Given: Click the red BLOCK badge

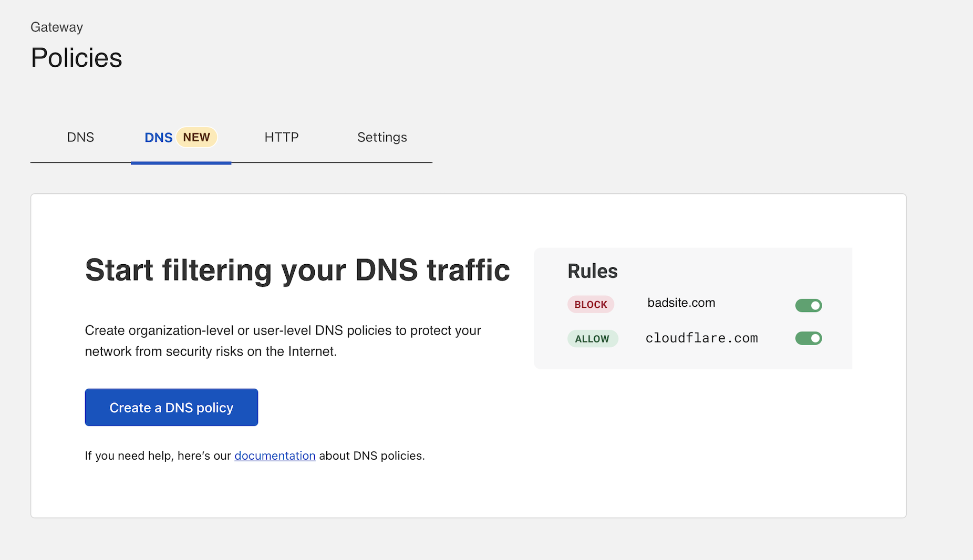Looking at the screenshot, I should click(591, 305).
